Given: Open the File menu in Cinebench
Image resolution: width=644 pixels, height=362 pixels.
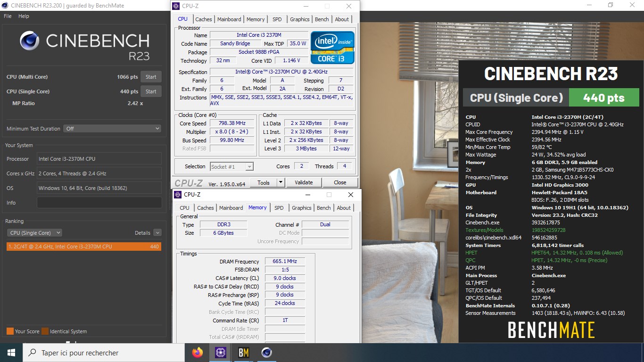Looking at the screenshot, I should point(8,16).
